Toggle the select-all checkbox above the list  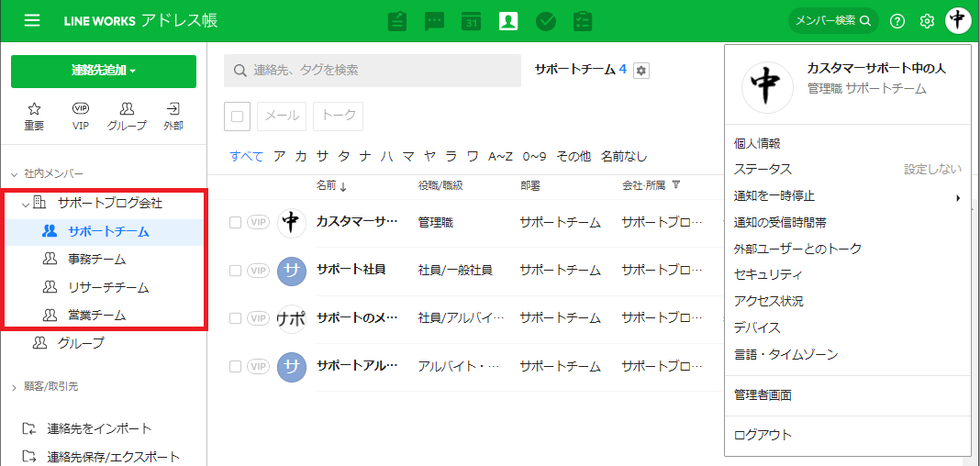[237, 116]
